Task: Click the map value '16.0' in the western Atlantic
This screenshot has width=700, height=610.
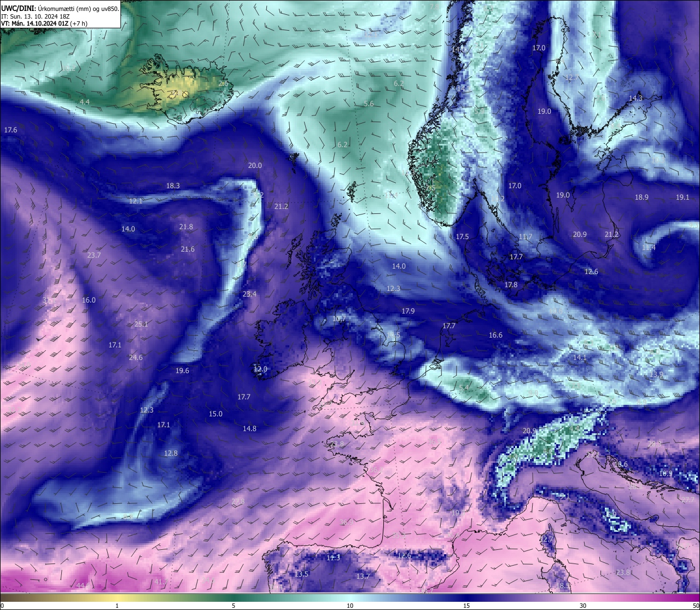Action: coord(89,300)
